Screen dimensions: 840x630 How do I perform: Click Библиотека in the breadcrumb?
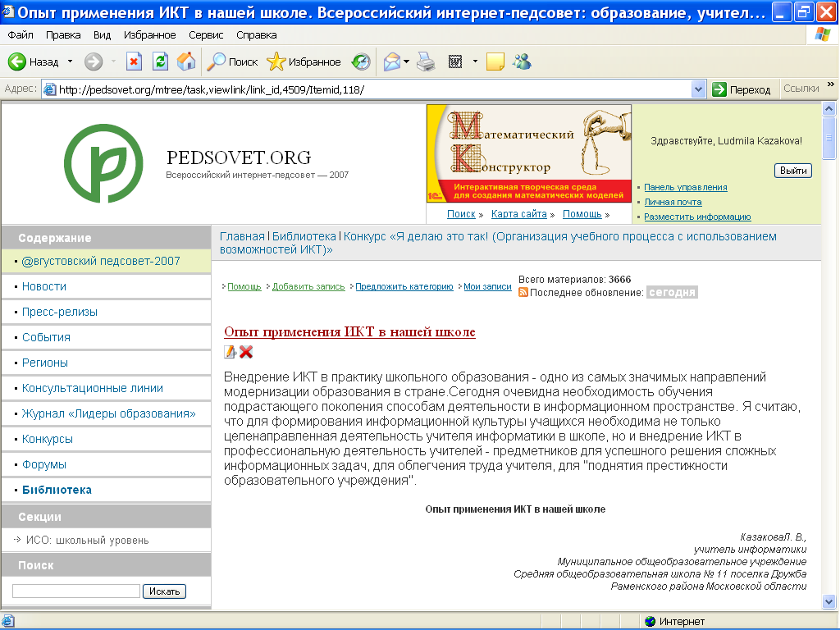pos(304,236)
